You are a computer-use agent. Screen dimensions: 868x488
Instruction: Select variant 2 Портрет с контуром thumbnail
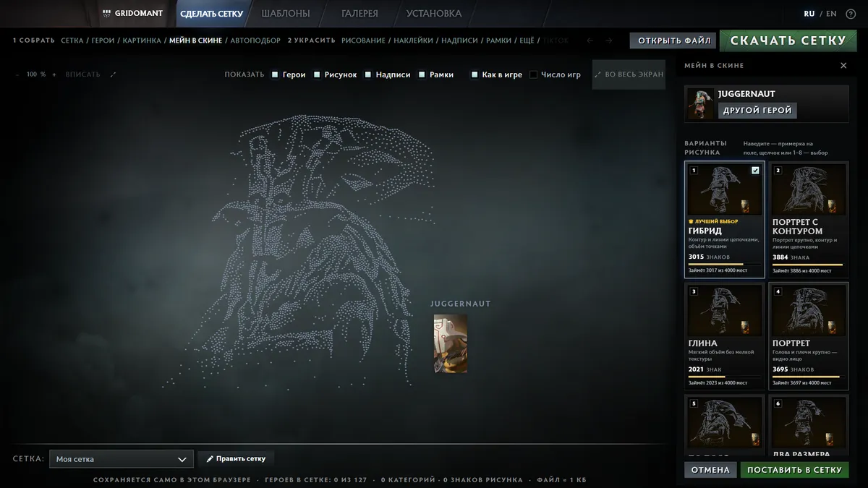[809, 189]
